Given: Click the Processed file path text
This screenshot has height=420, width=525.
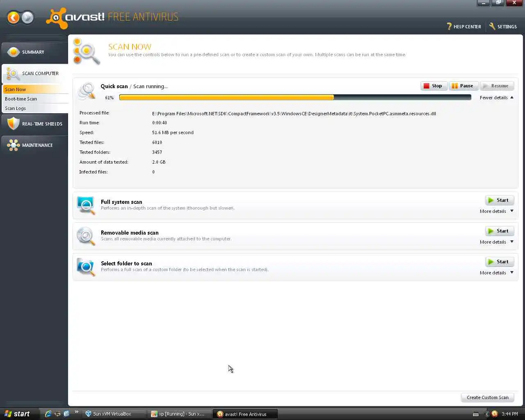Looking at the screenshot, I should click(294, 114).
